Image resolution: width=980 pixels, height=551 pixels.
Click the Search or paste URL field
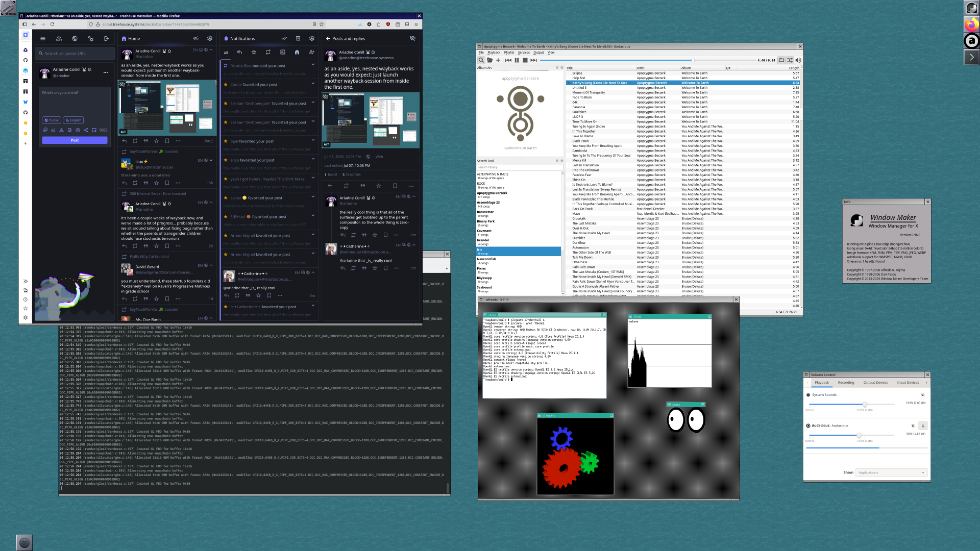75,54
